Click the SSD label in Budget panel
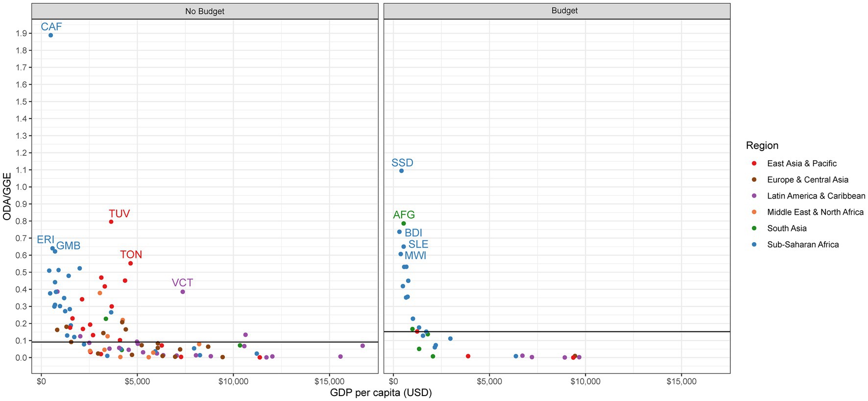 tap(402, 163)
